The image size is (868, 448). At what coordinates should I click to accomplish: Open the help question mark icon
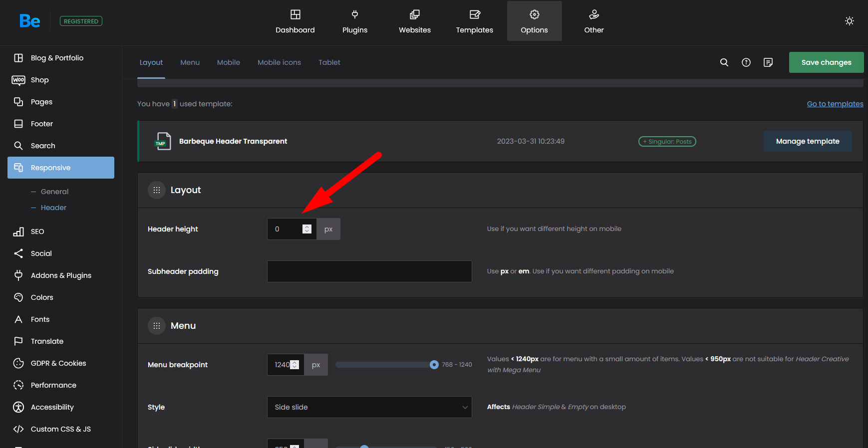coord(746,62)
